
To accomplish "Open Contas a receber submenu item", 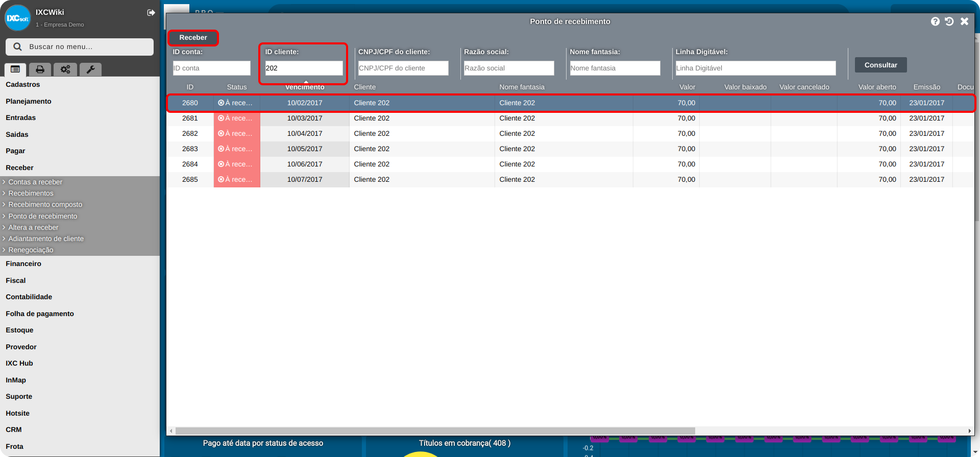I will pos(35,182).
